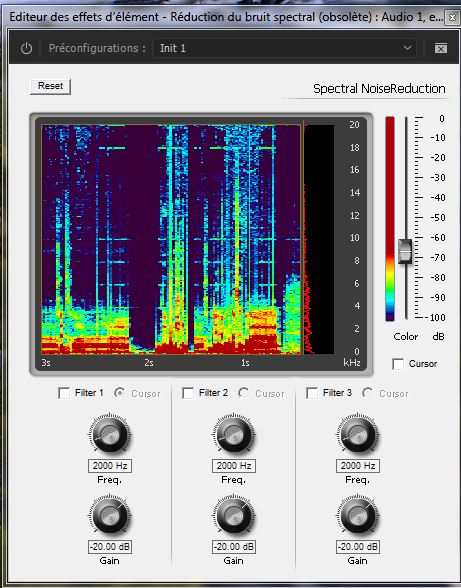
Task: Click the Filter 3 frequency knob
Action: (x=357, y=435)
